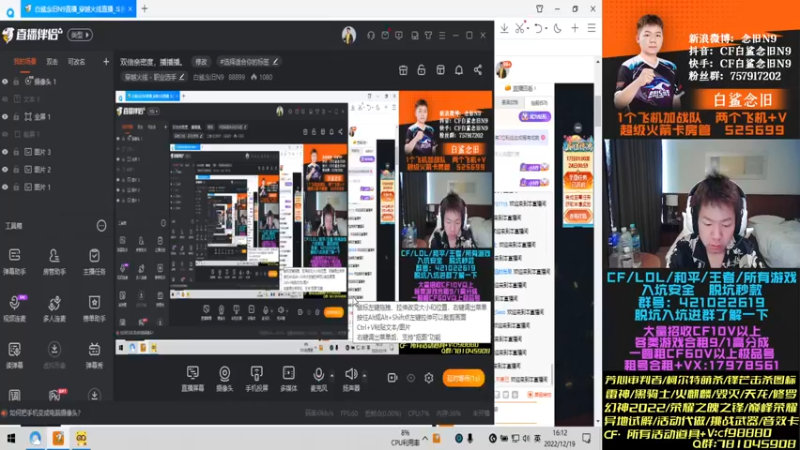Click the orange live broadcast button
The image size is (800, 450).
(x=463, y=379)
